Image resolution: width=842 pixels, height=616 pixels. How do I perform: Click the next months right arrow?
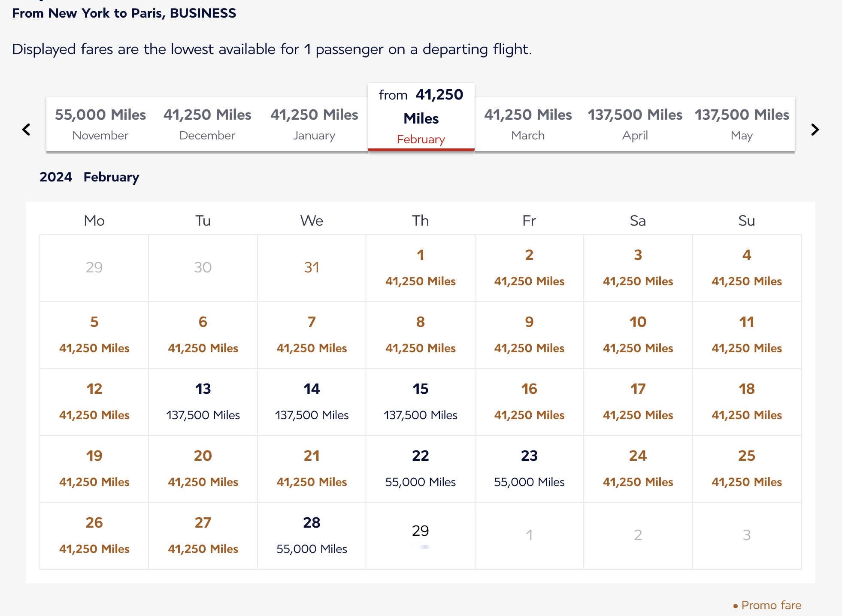coord(815,130)
